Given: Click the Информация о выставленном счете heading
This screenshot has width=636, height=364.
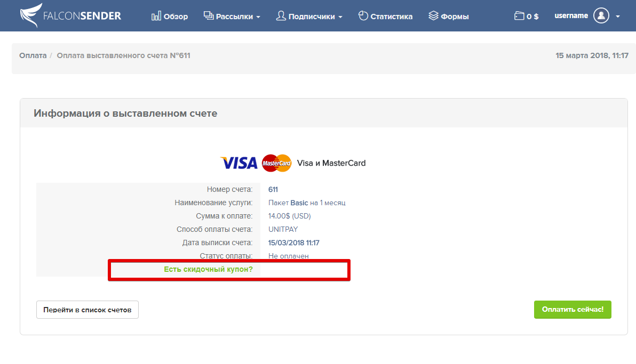Looking at the screenshot, I should 125,113.
